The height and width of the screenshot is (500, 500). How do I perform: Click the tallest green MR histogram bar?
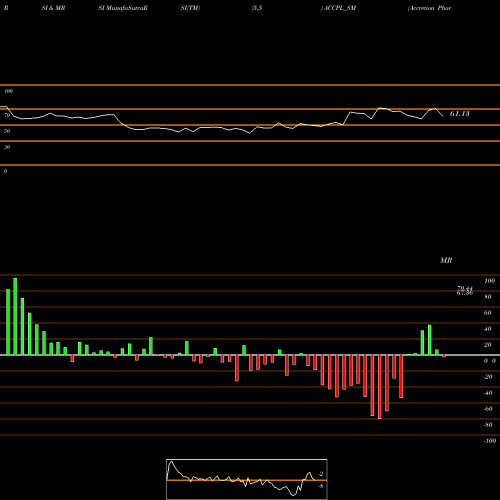click(15, 316)
